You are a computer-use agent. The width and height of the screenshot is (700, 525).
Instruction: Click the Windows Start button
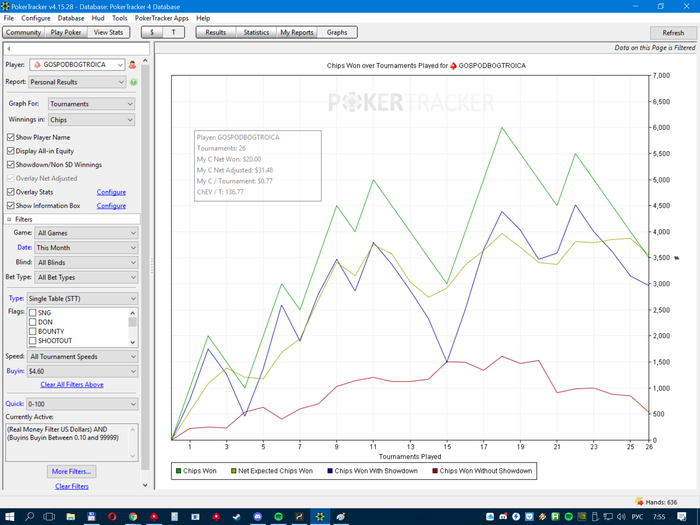pos(9,517)
